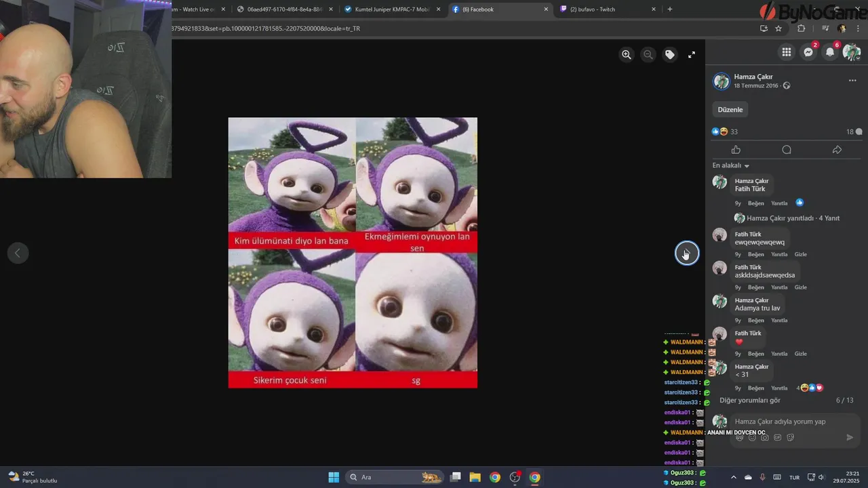Send the comment with arrow icon
The width and height of the screenshot is (868, 488).
point(850,438)
